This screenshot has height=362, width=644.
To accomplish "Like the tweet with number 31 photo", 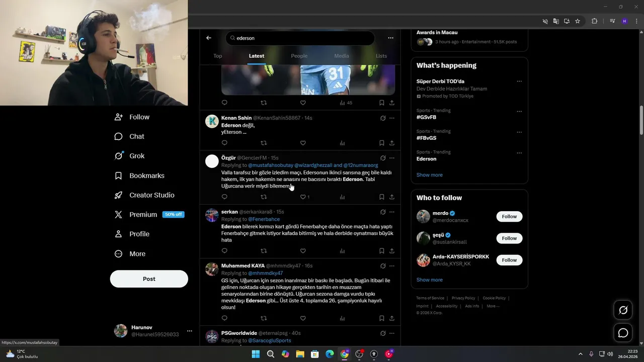I will point(303,103).
